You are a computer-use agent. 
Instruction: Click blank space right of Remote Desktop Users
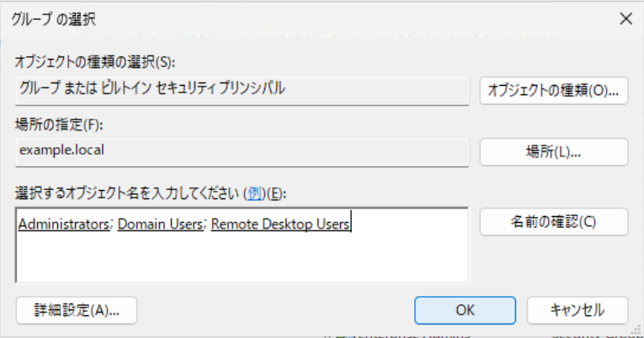coord(408,224)
